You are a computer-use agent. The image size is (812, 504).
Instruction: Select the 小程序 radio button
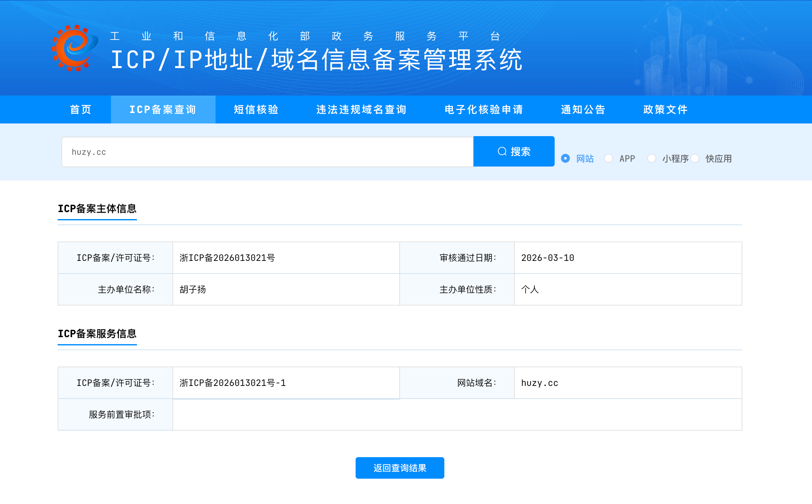point(651,158)
